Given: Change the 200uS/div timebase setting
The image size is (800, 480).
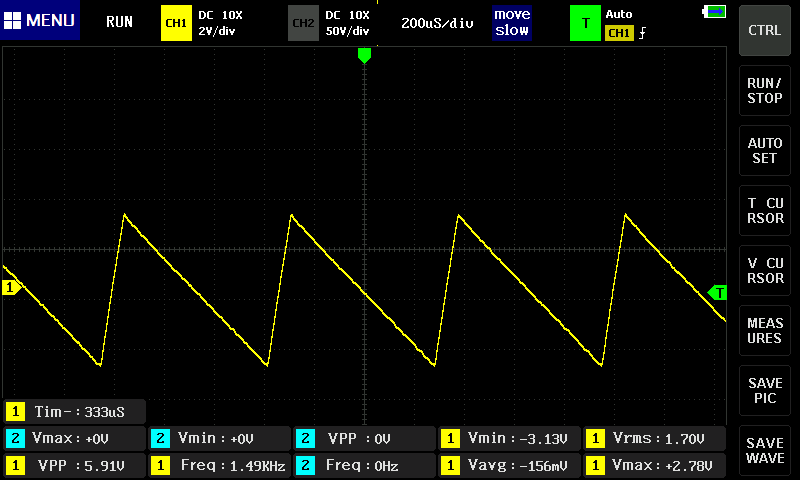Looking at the screenshot, I should coord(437,22).
